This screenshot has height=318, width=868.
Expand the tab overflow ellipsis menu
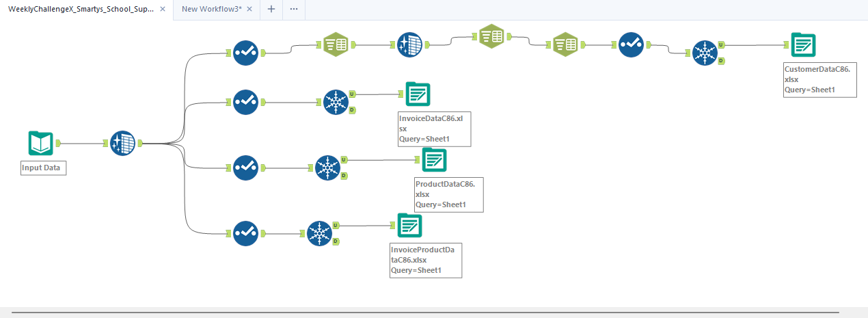[x=293, y=9]
